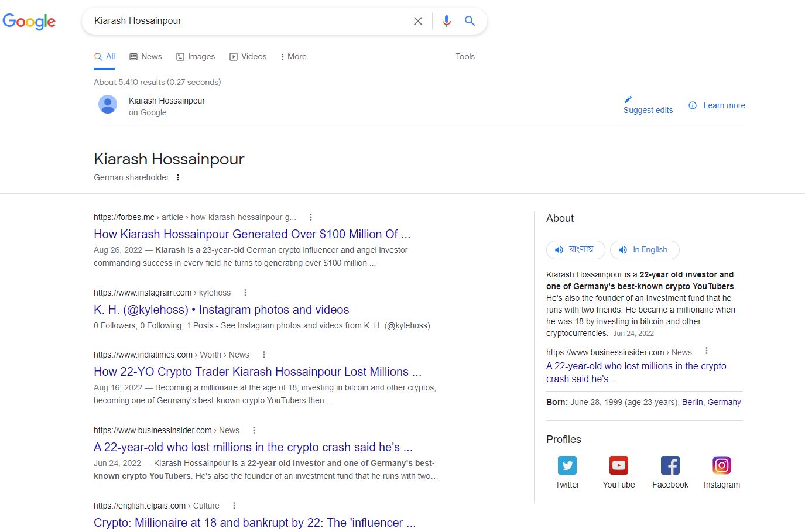This screenshot has height=532, width=805.
Task: Click the Instagram label under Profiles
Action: coord(722,485)
